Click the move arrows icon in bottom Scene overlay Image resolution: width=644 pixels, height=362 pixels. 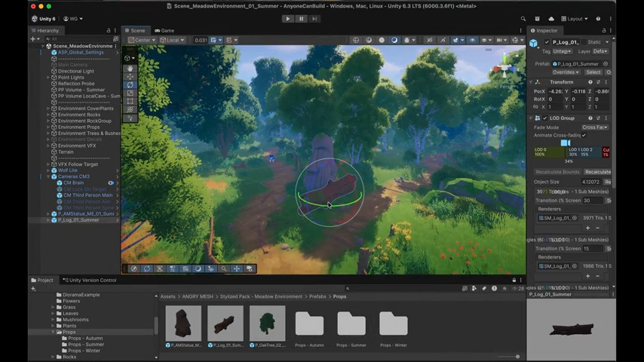(237, 268)
